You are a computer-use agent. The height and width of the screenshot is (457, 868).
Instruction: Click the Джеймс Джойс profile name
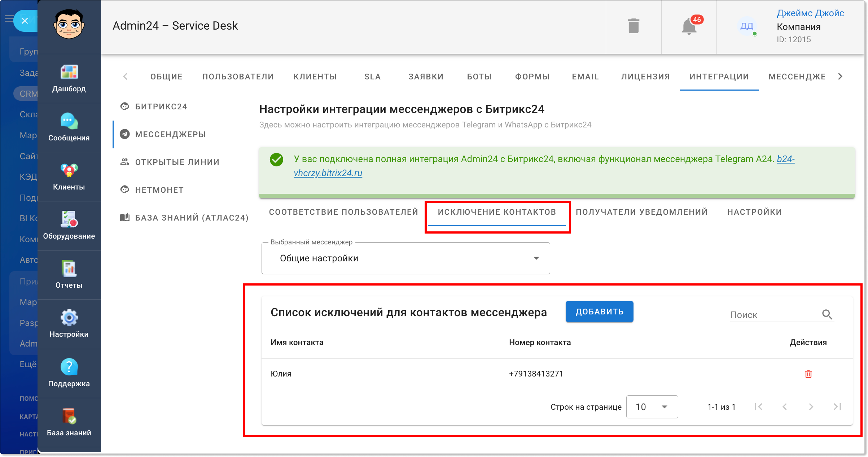click(810, 13)
